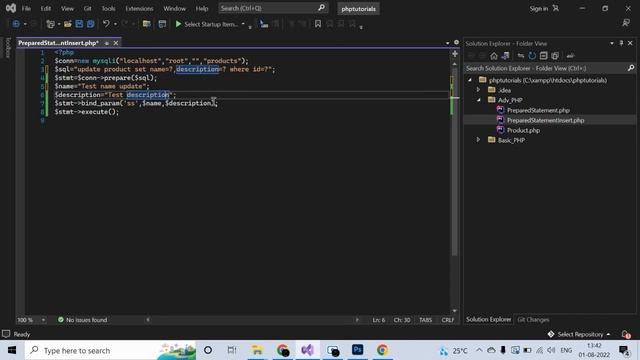The image size is (640, 360).
Task: Click the Sign in button
Action: click(x=544, y=8)
